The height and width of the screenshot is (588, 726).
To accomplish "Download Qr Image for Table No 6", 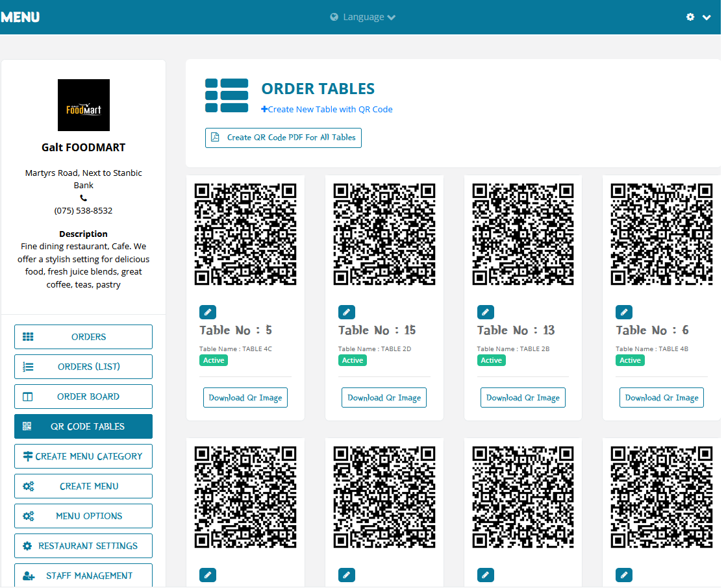I will click(662, 398).
